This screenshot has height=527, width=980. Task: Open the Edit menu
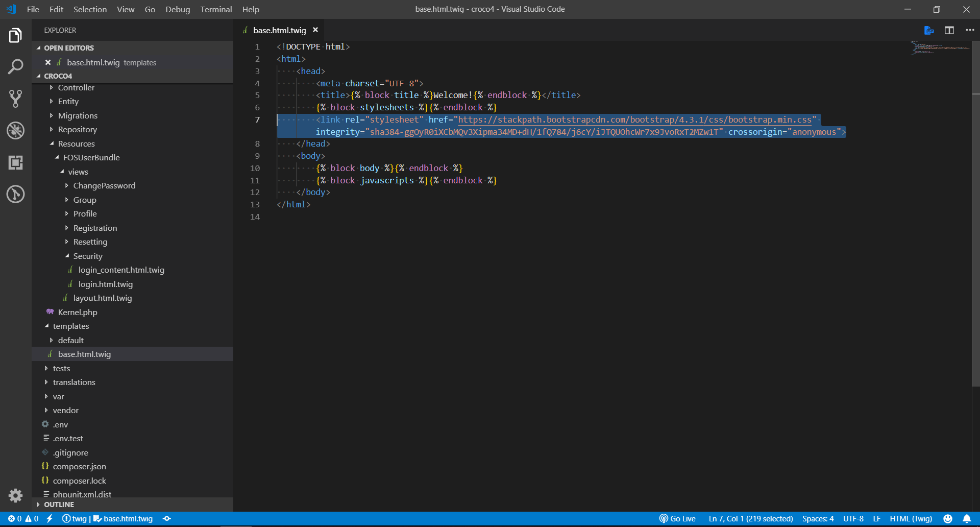tap(56, 9)
